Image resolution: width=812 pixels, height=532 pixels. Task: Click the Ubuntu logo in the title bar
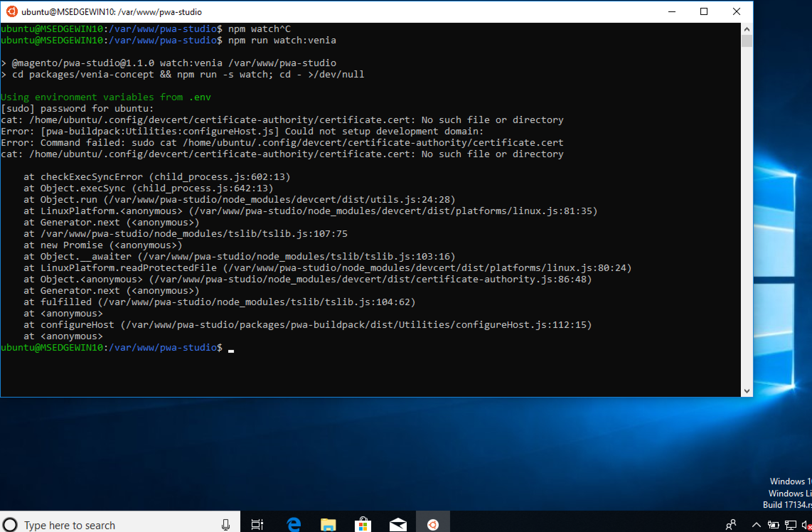coord(11,11)
